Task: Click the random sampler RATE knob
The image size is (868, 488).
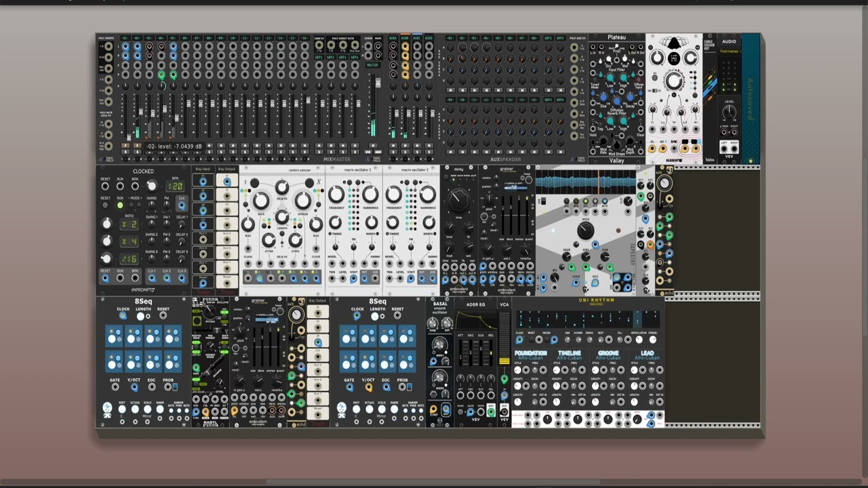Action: [x=261, y=201]
